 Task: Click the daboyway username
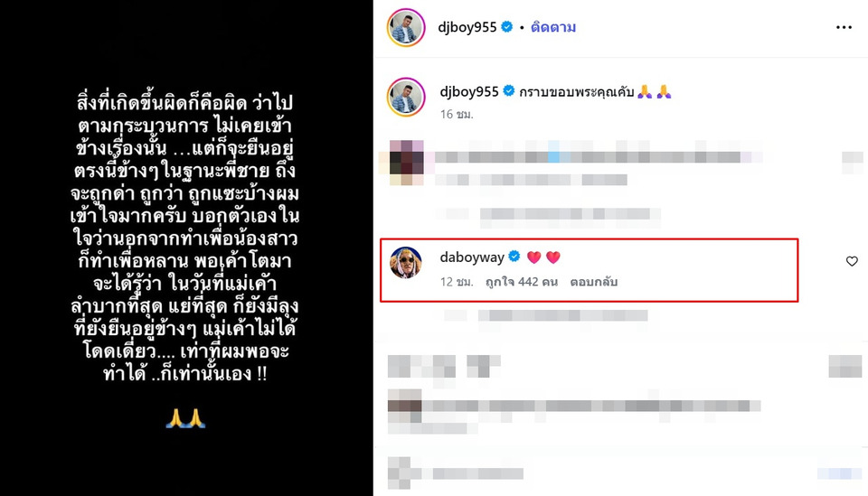472,257
